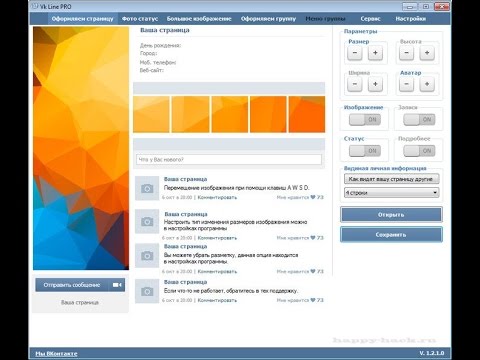Switch to Оформляем группу tab
The height and width of the screenshot is (360, 480).
click(268, 19)
